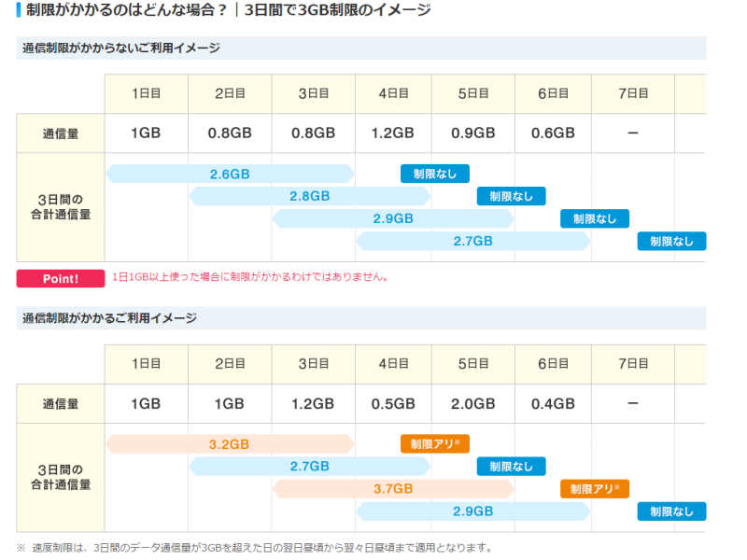Click the pink Point! badge

tap(60, 278)
